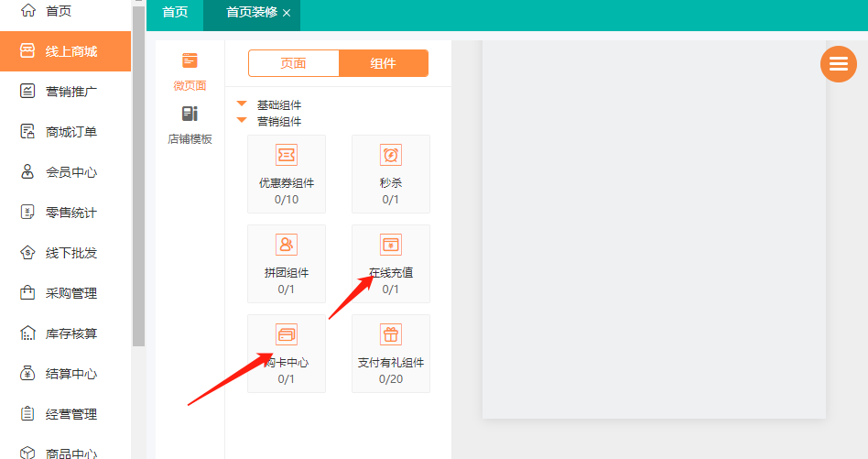Open the 店铺模板 store template panel
This screenshot has width=868, height=459.
(x=190, y=126)
